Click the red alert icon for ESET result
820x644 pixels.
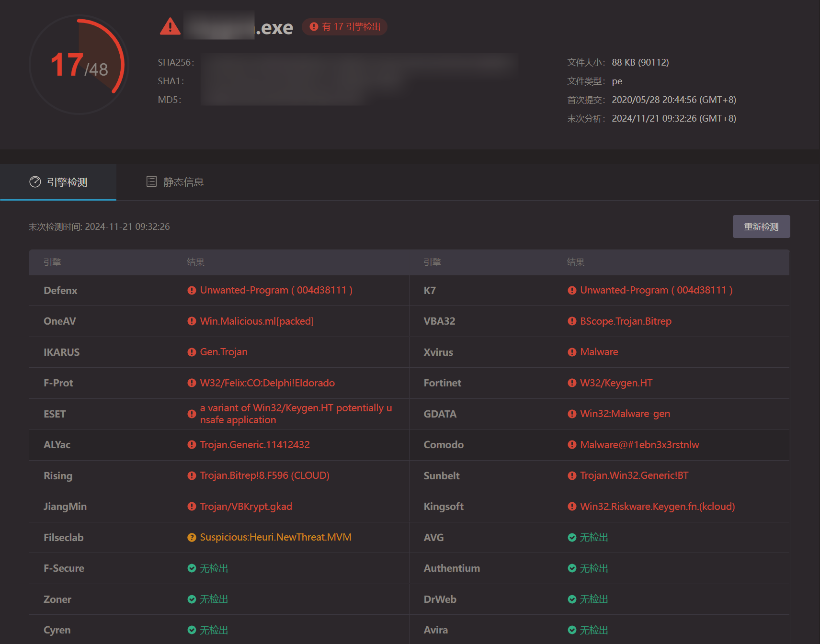point(192,414)
